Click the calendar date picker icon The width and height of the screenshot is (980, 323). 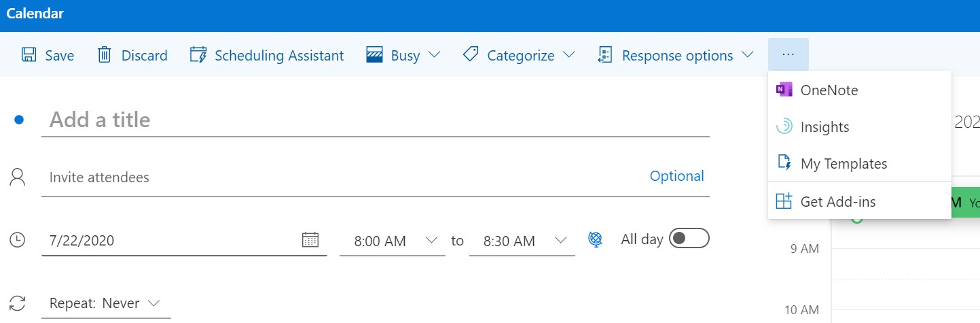pos(310,240)
